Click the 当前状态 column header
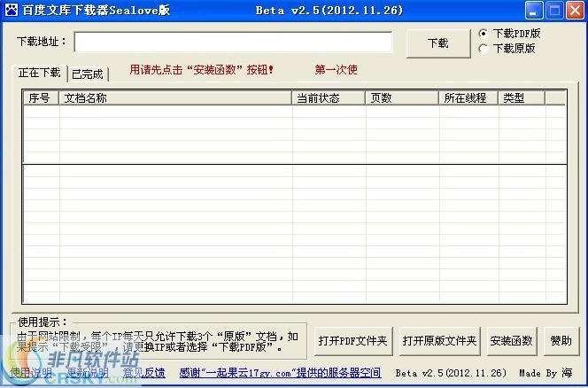This screenshot has width=588, height=388. [329, 98]
